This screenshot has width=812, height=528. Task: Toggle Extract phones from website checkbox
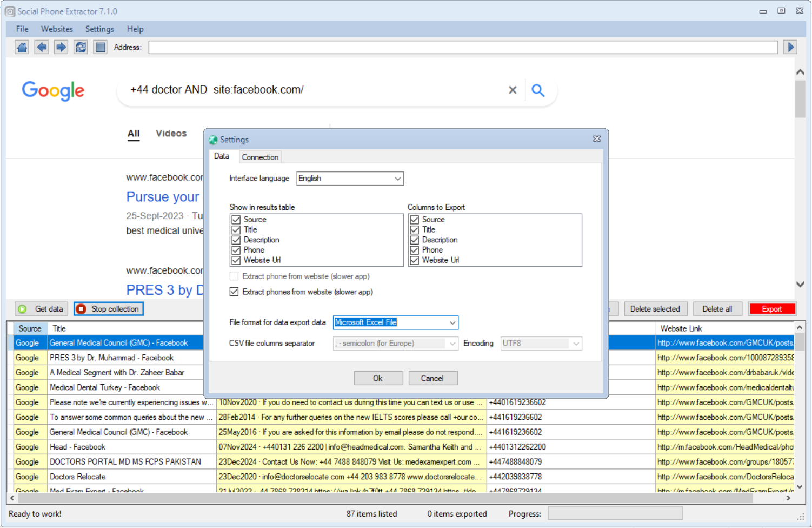pyautogui.click(x=234, y=292)
